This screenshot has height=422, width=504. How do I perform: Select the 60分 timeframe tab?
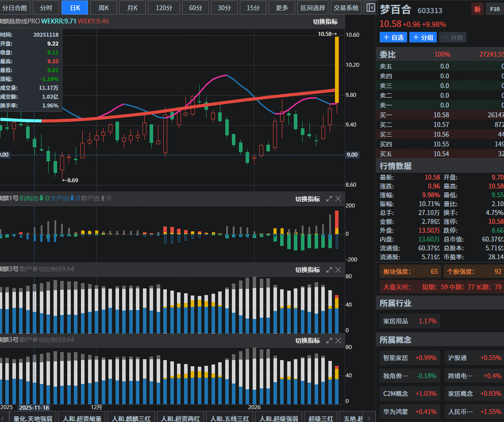point(195,8)
